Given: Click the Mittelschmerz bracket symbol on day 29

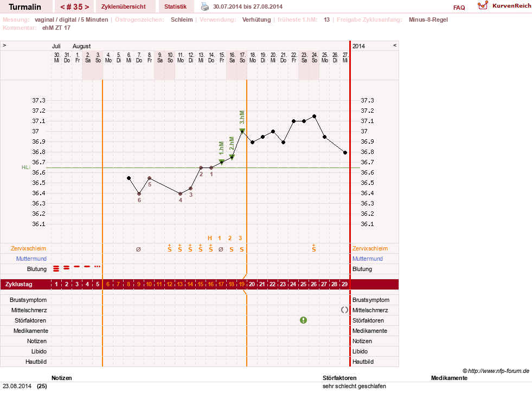Looking at the screenshot, I should point(344,310).
